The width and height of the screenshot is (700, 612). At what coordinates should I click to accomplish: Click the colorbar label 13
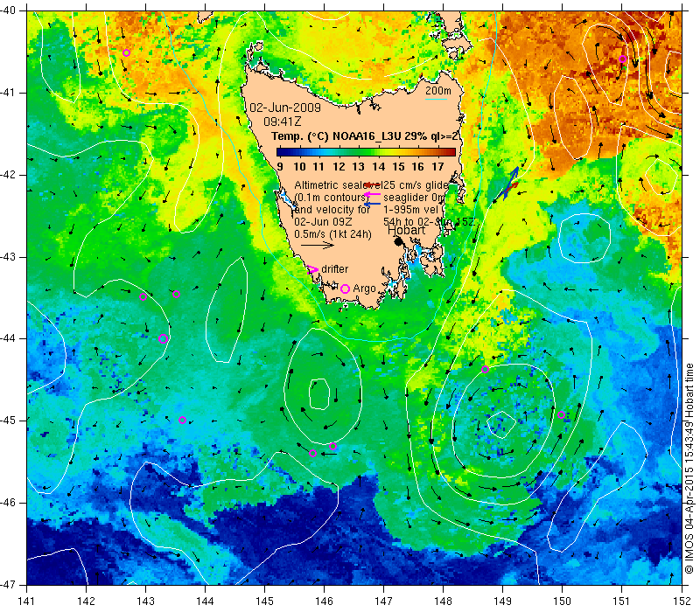tap(359, 167)
